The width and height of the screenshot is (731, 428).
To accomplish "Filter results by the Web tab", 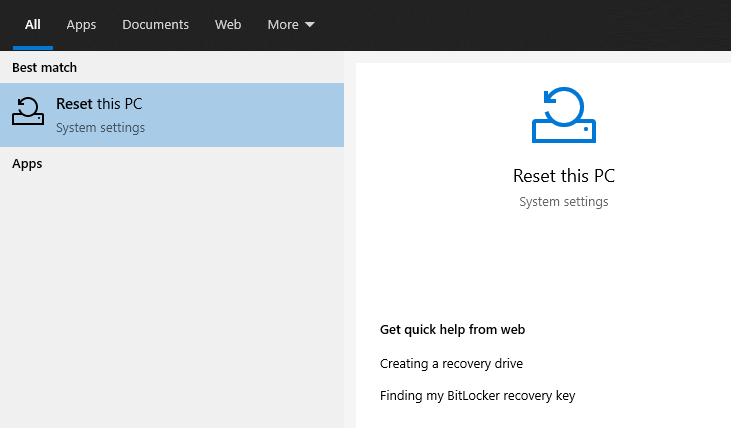I will pyautogui.click(x=228, y=25).
